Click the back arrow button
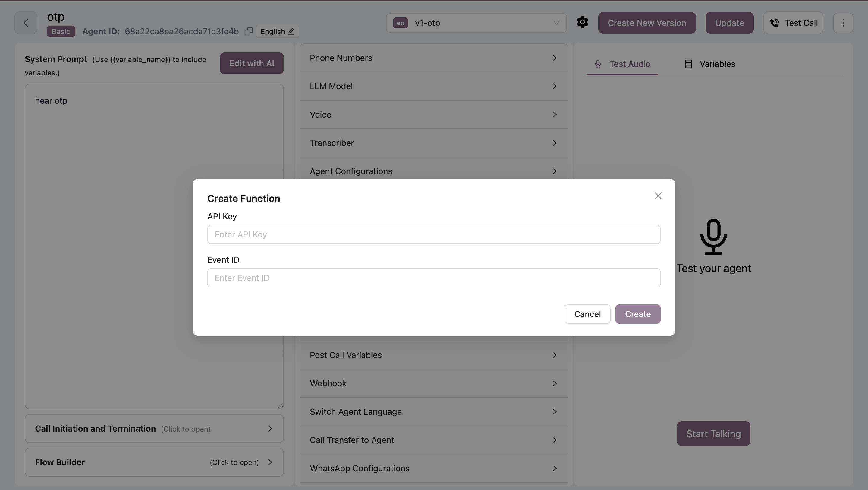868x490 pixels. (26, 23)
